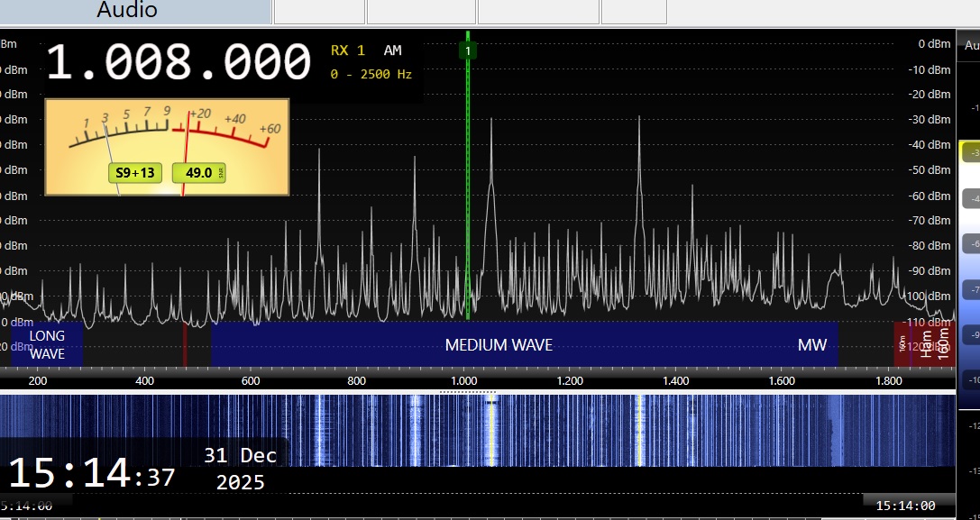This screenshot has width=980, height=520.
Task: Click the 1.008.000 frequency display
Action: (x=179, y=63)
